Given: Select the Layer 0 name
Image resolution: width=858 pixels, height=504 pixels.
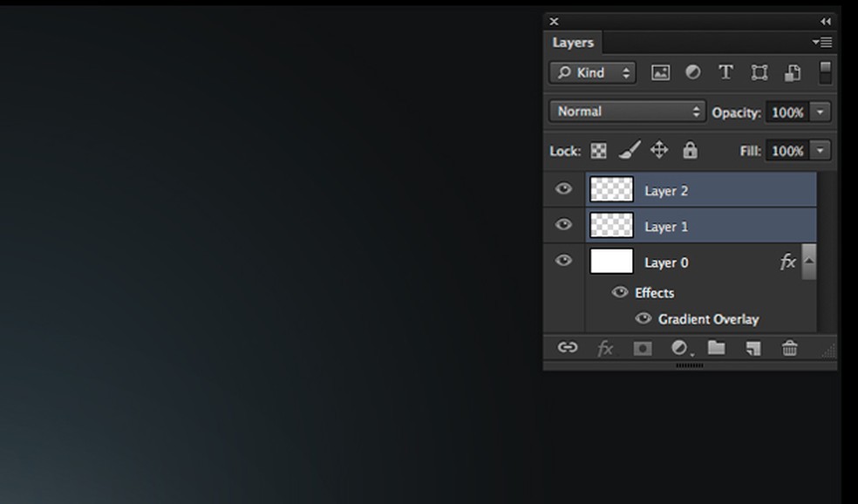Looking at the screenshot, I should (x=666, y=262).
